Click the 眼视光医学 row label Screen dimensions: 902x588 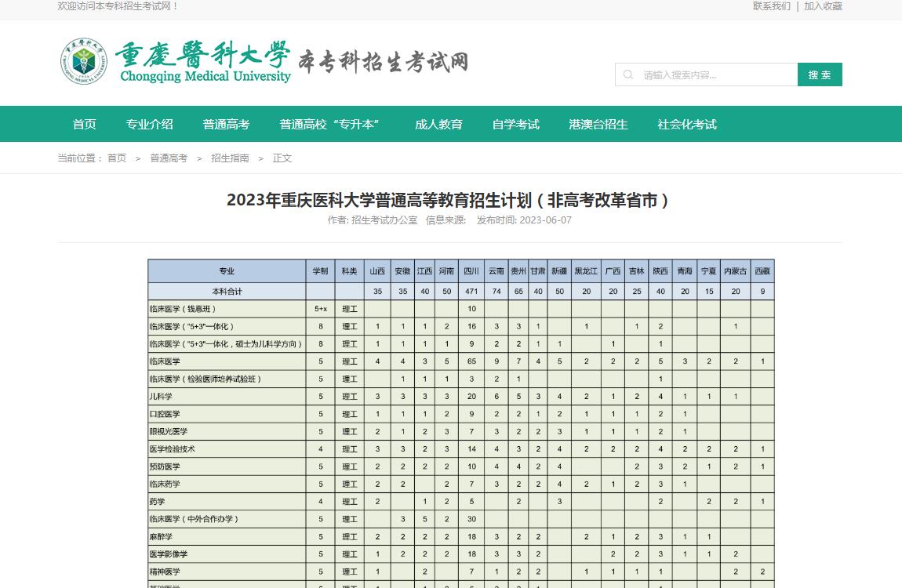[x=227, y=431]
